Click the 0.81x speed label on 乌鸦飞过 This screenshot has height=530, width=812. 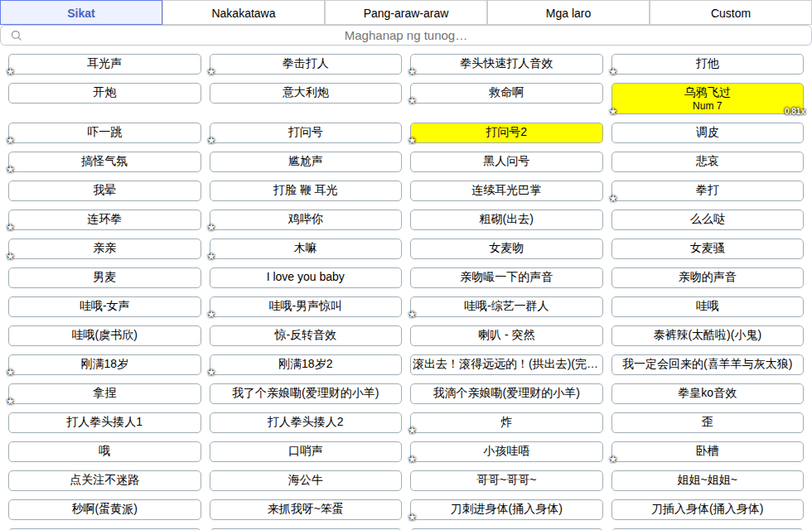click(795, 111)
